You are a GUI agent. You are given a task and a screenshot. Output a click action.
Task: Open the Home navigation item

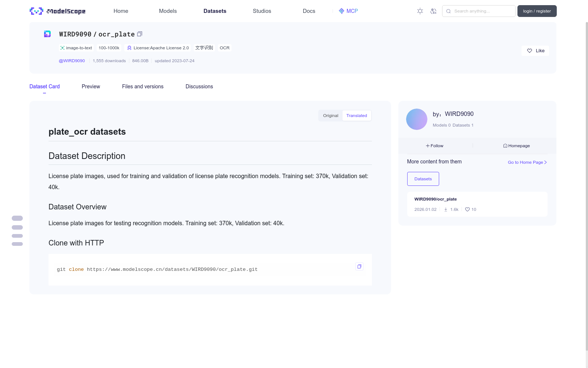121,11
